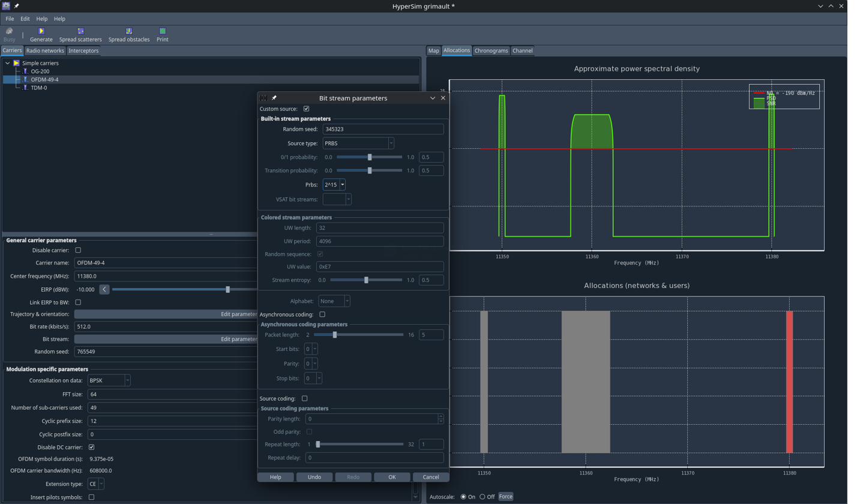This screenshot has height=504, width=857.
Task: Switch to the Chronograms tab
Action: (x=491, y=51)
